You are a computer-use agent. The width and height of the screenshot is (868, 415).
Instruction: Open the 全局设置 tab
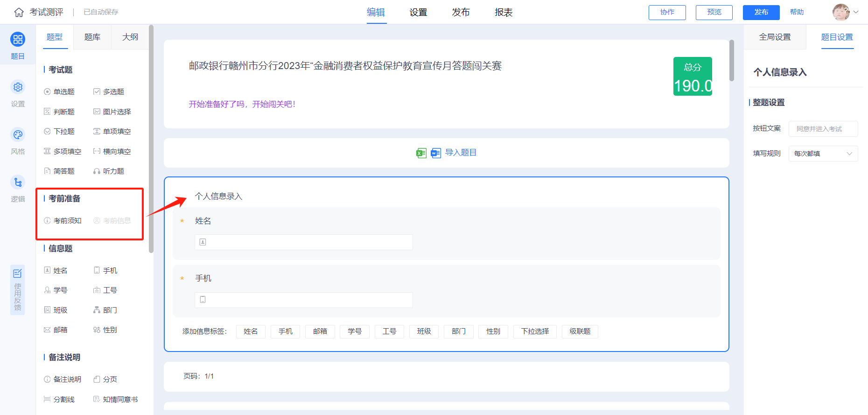(x=775, y=37)
